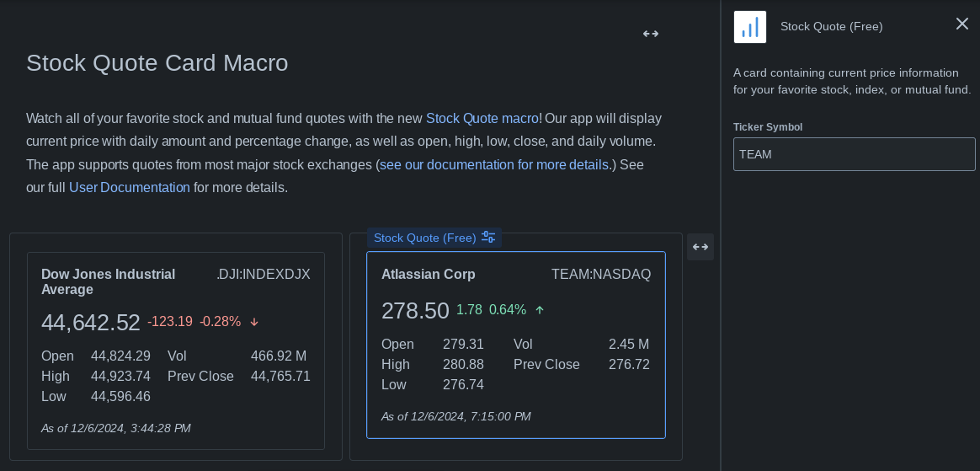
Task: Click the Low value 44,596.46
Action: tap(120, 396)
